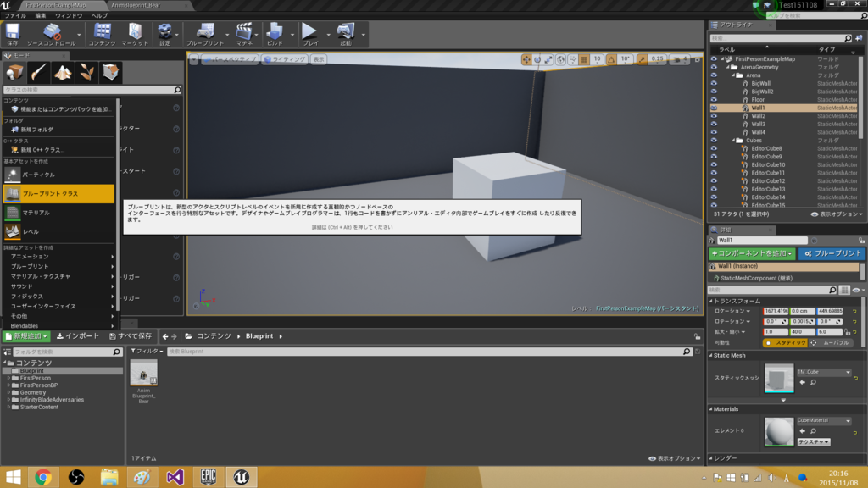Click the CubeMaterial sphere thumbnail
Viewport: 868px width, 488px height.
[779, 431]
